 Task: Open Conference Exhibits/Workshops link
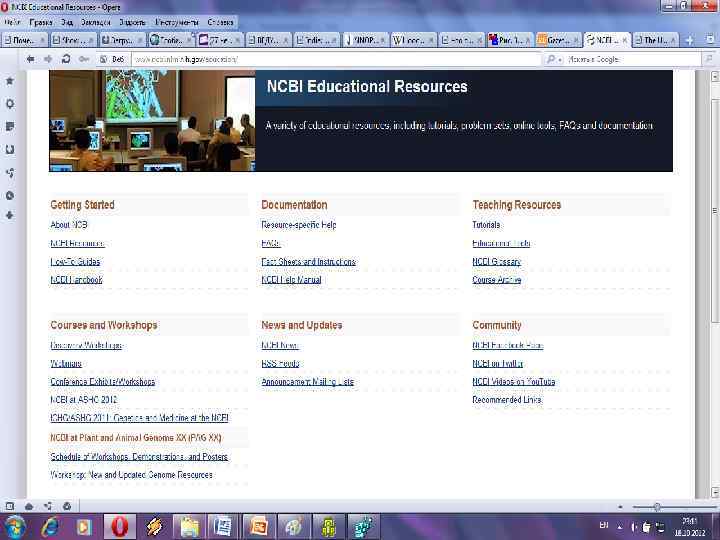tap(102, 382)
